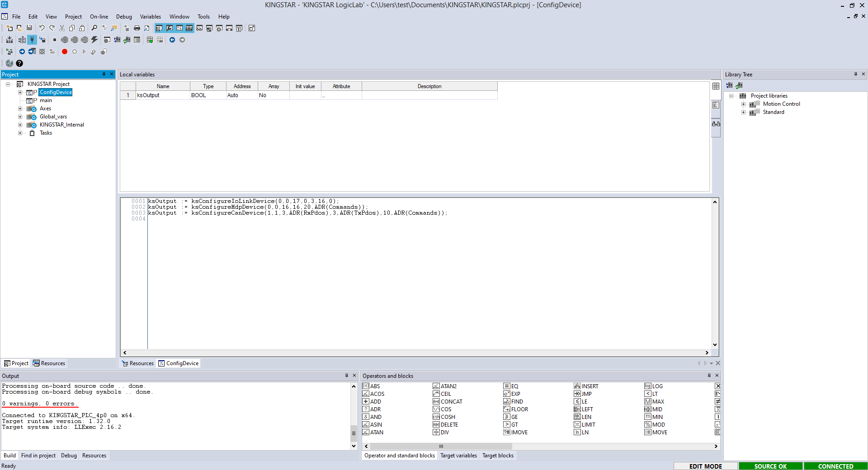Switch to the Target variables tab

tap(458, 456)
